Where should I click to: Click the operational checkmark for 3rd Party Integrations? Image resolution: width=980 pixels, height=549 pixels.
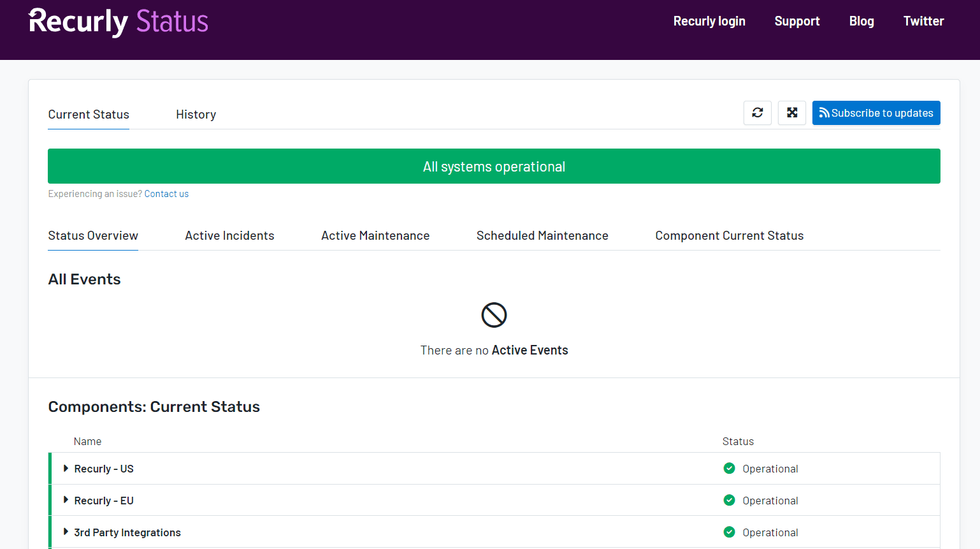(x=728, y=532)
